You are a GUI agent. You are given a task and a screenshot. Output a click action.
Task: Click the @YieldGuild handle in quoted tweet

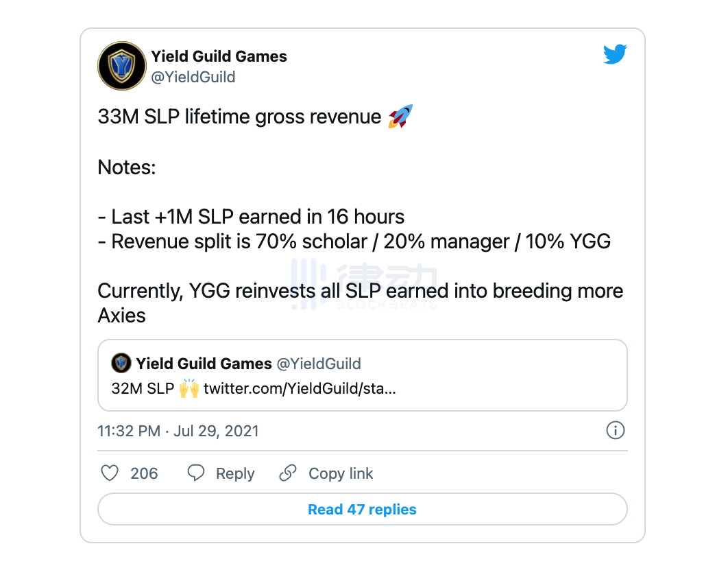pyautogui.click(x=318, y=364)
